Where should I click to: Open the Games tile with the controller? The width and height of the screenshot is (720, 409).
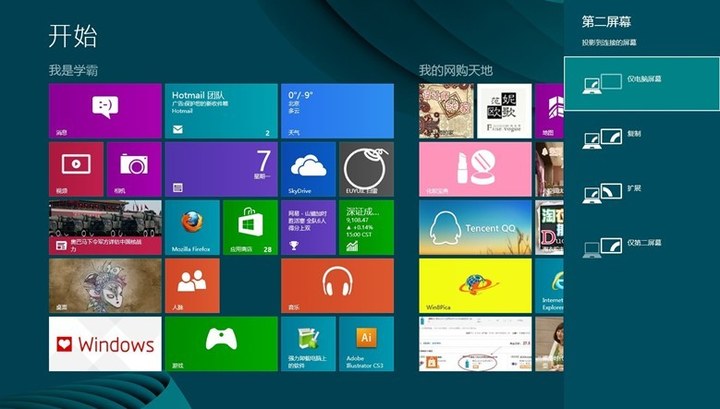(221, 344)
